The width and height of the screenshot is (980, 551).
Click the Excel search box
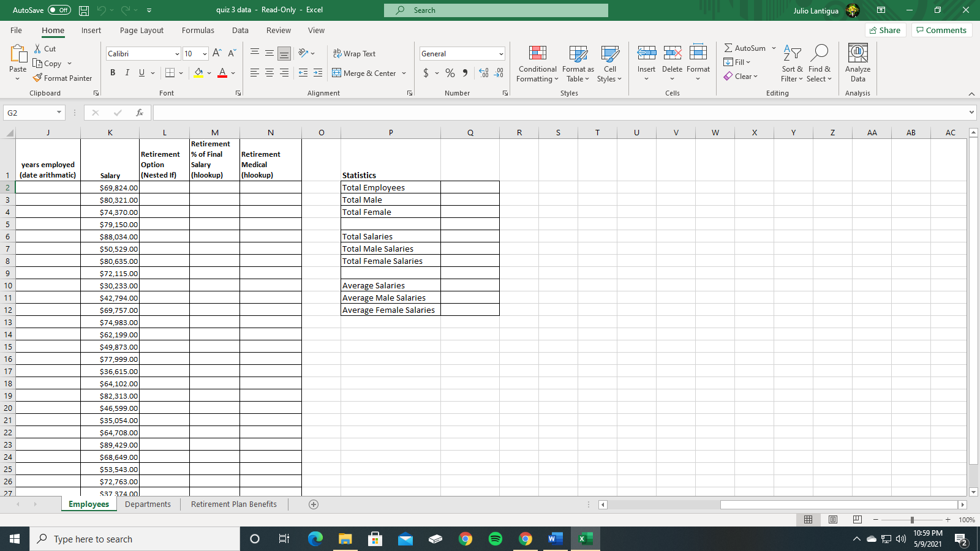[496, 10]
